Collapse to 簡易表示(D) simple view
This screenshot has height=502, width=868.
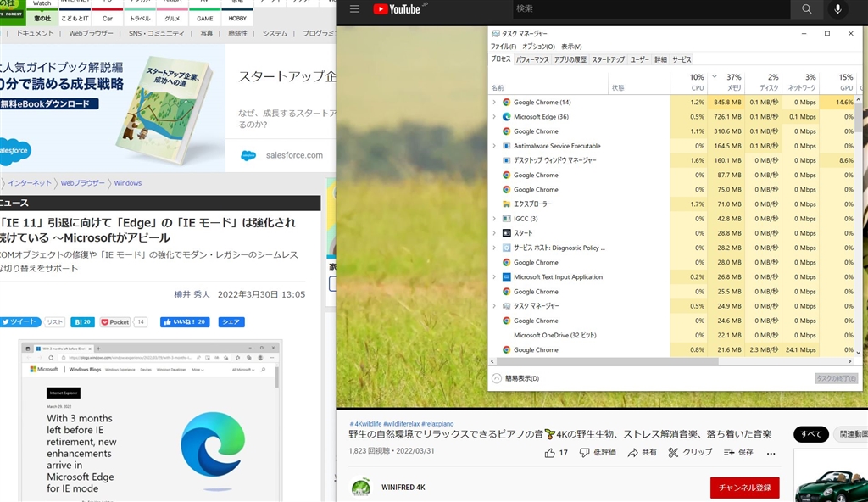[x=516, y=378]
